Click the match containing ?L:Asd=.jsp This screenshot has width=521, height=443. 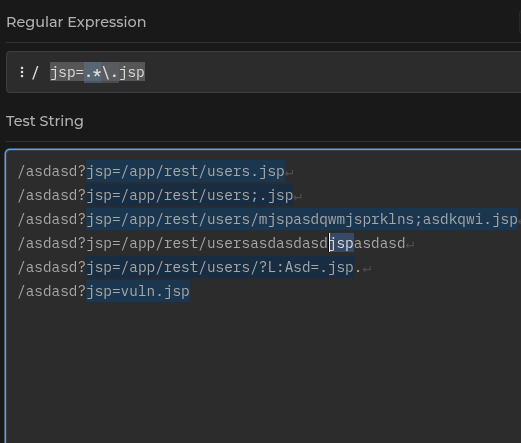point(220,267)
